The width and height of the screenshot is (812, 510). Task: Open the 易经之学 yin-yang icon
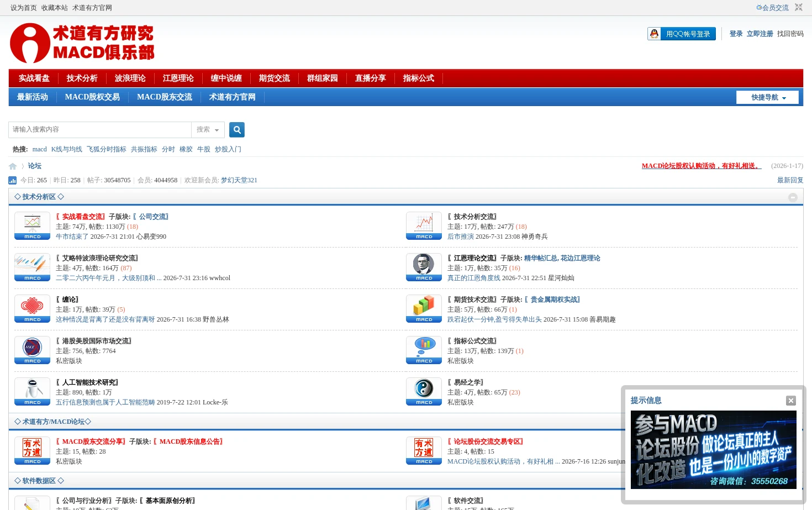pyautogui.click(x=424, y=391)
